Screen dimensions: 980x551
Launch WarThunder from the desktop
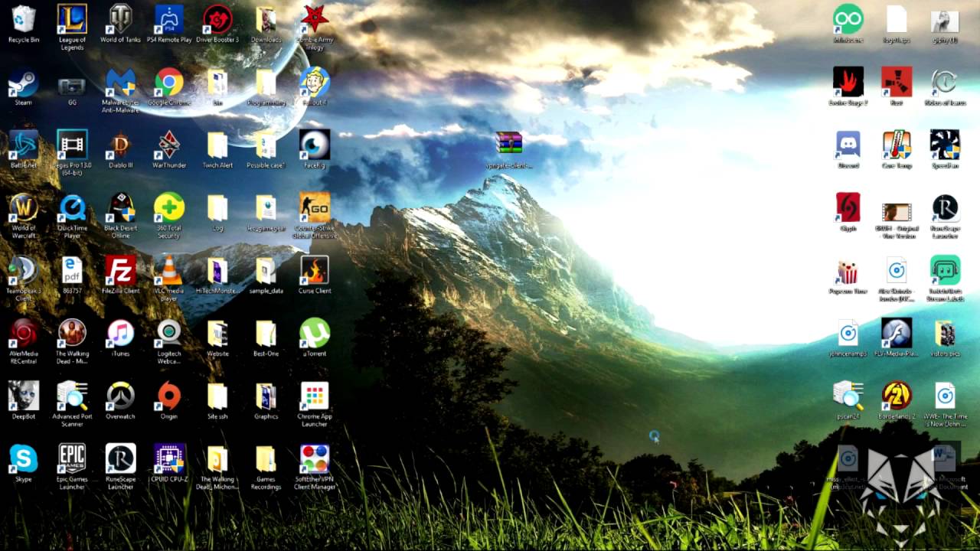click(x=169, y=145)
